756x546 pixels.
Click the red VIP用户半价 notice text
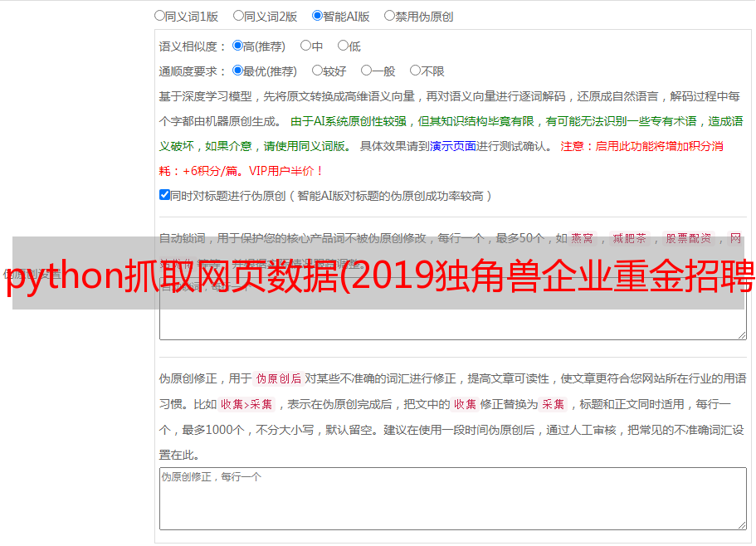pyautogui.click(x=286, y=171)
